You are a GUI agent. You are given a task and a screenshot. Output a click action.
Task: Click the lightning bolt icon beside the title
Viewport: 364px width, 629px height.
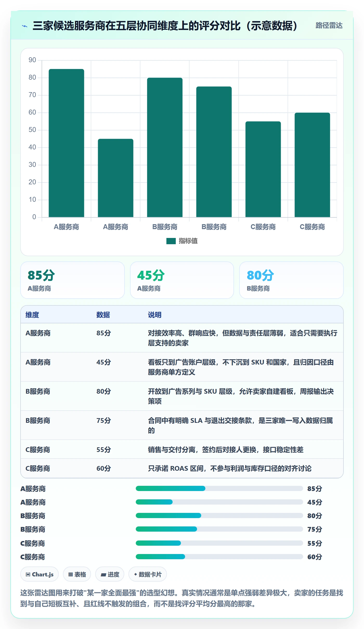point(25,26)
